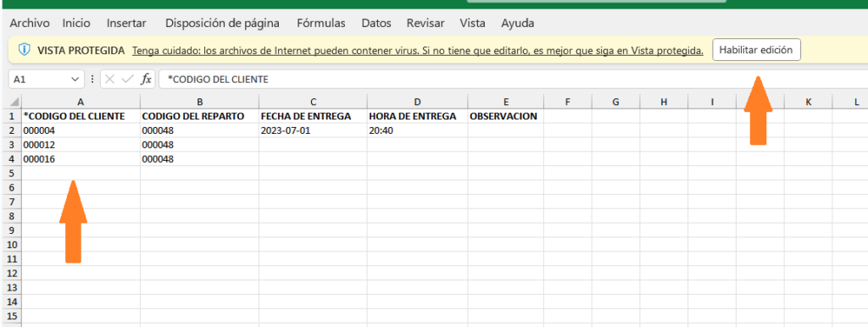Select column C header

click(313, 102)
